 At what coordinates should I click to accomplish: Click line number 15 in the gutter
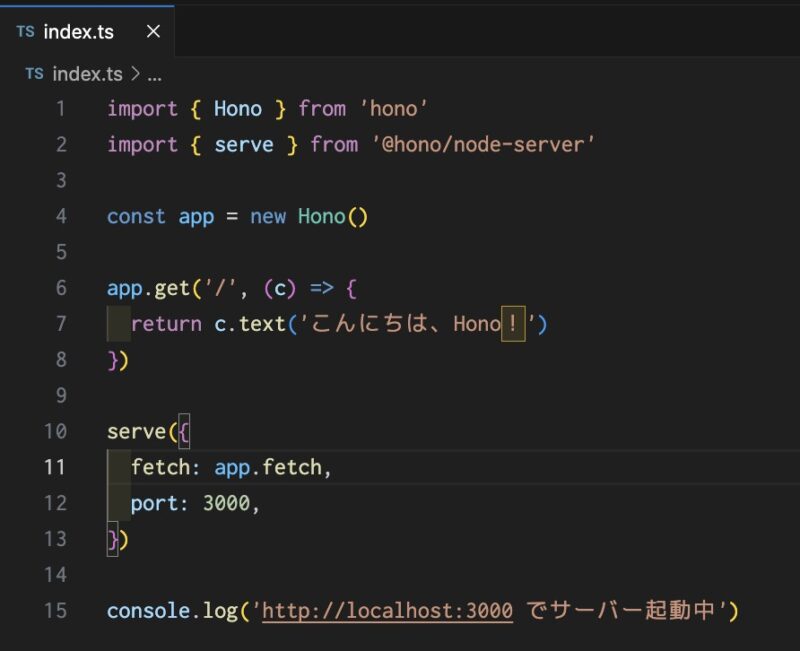tap(55, 610)
